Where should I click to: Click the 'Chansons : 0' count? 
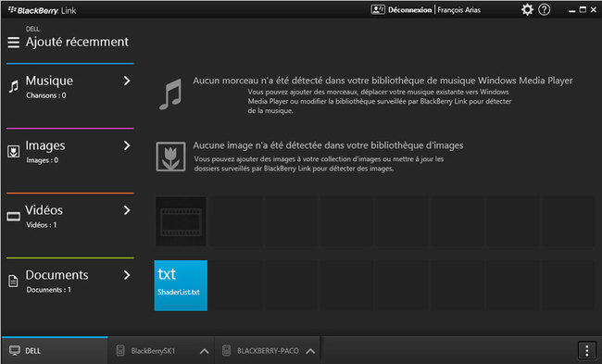click(x=46, y=95)
